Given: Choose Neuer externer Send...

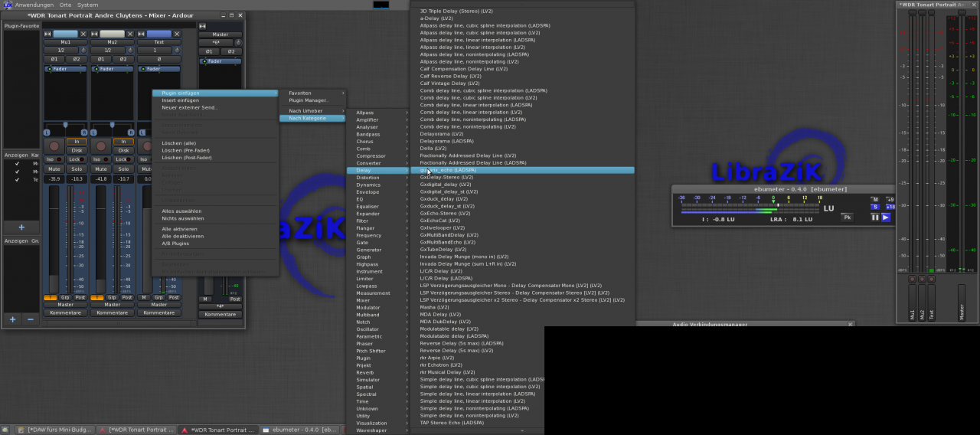Looking at the screenshot, I should pos(215,108).
